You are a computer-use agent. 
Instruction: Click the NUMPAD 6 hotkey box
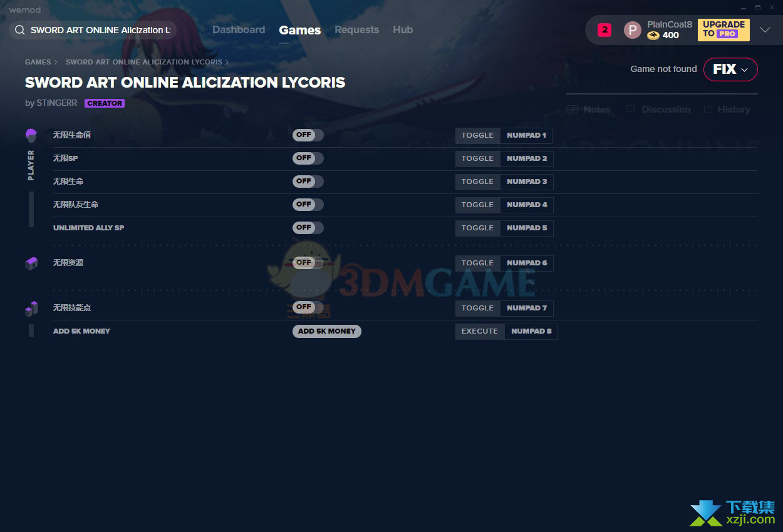point(527,263)
